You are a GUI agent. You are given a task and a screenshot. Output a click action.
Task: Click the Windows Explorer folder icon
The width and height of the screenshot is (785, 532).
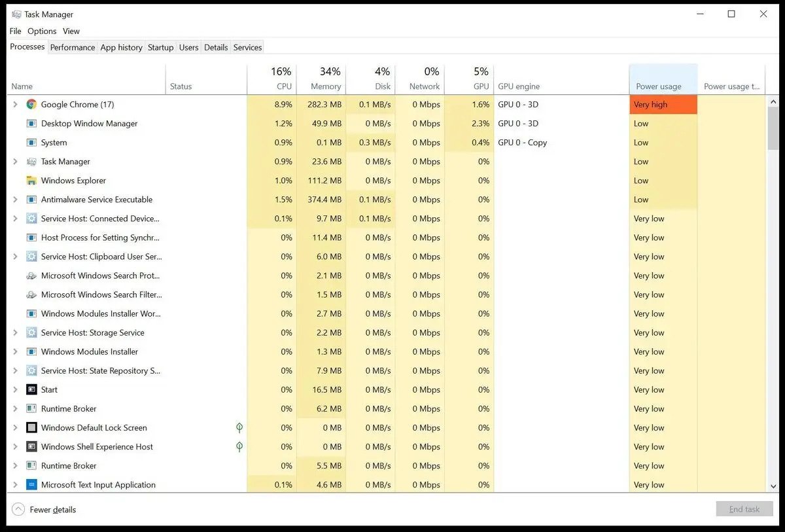(31, 181)
